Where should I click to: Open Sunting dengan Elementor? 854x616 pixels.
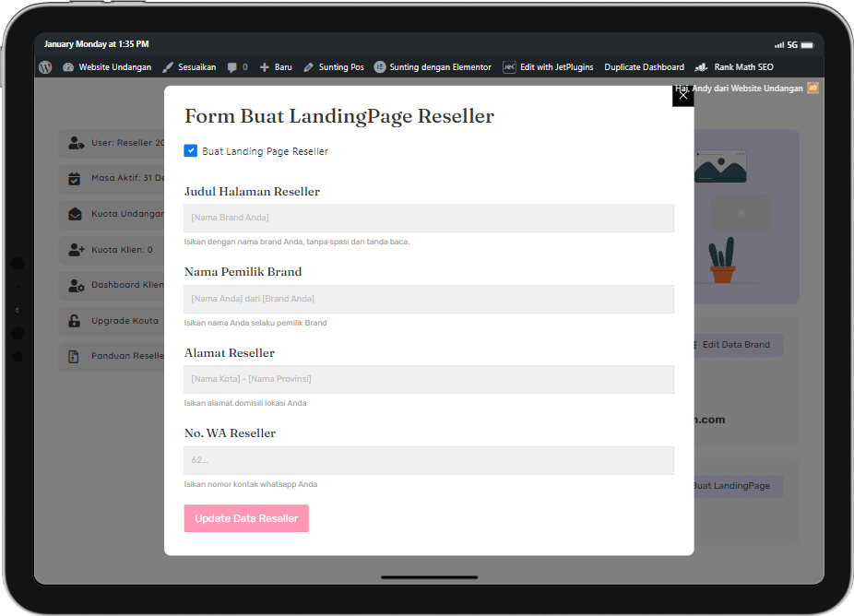click(433, 67)
